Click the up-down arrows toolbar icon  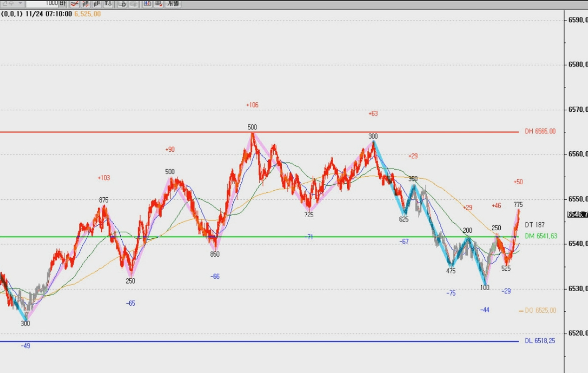coord(108,4)
